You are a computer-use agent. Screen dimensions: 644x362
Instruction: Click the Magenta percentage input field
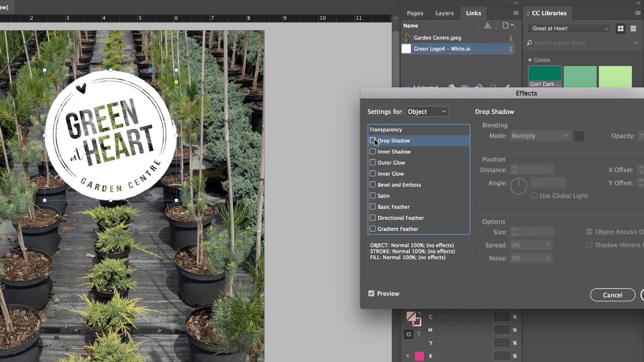[501, 330]
